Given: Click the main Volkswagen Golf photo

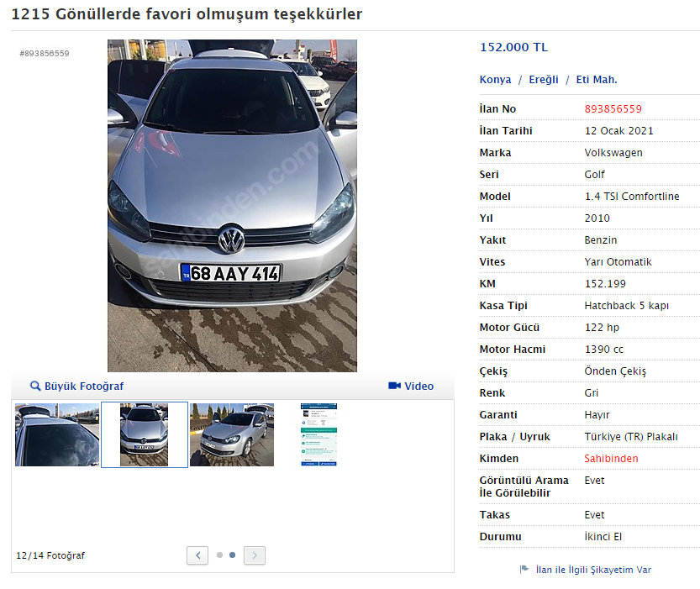Looking at the screenshot, I should tap(232, 206).
